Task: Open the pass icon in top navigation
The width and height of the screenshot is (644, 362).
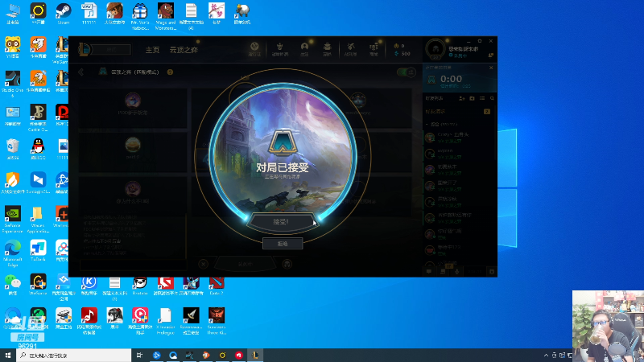Action: pyautogui.click(x=254, y=48)
